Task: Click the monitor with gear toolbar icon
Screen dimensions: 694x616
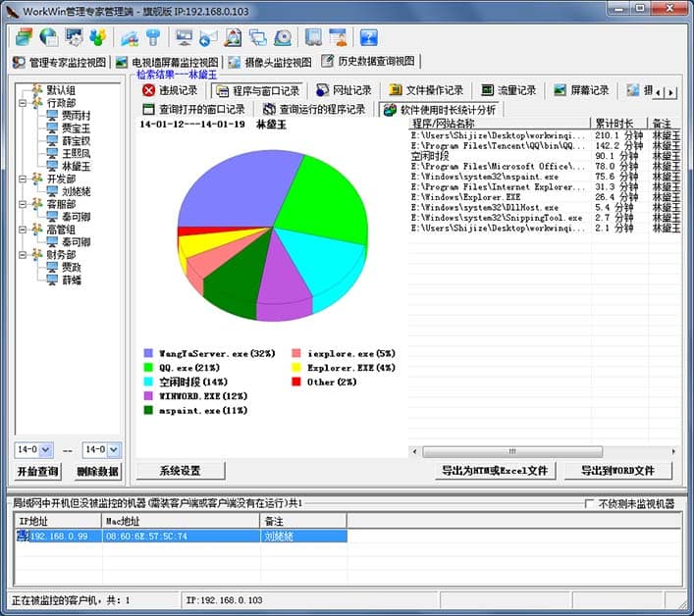Action: (x=74, y=37)
